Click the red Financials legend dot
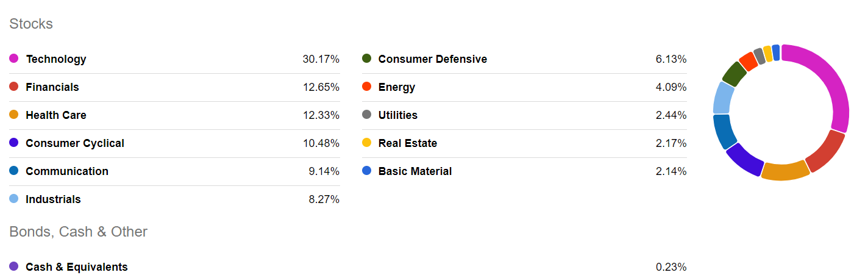Viewport: 868px width, 275px height. pyautogui.click(x=14, y=87)
